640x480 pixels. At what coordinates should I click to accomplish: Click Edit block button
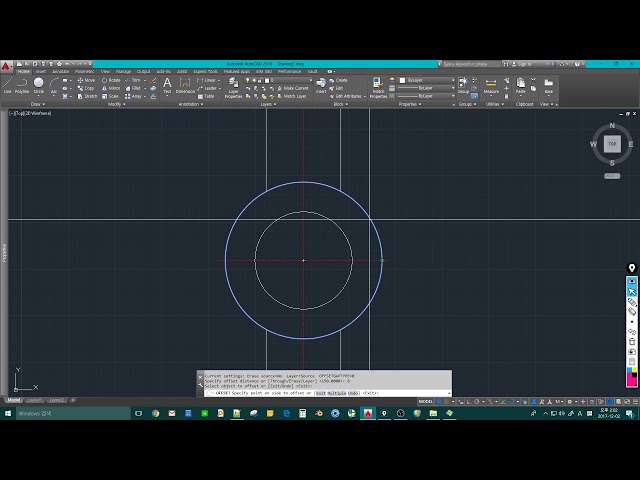336,88
